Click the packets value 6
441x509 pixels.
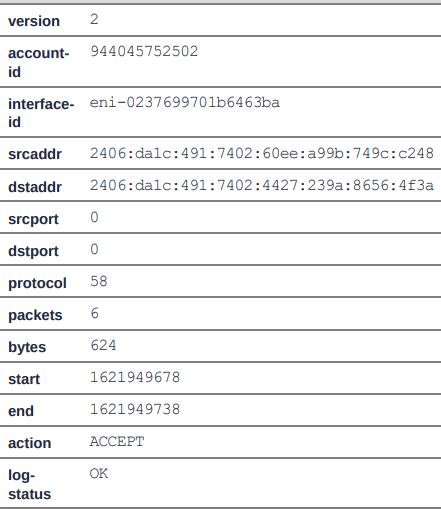click(94, 313)
